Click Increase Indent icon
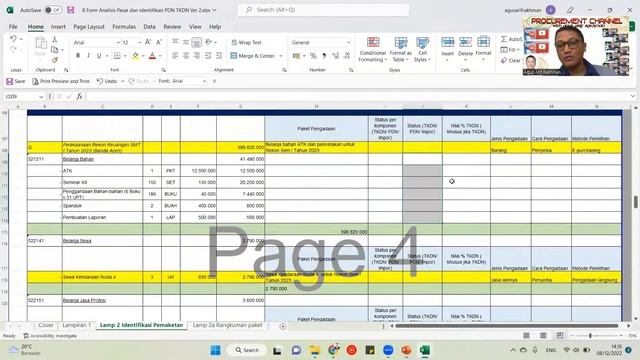The image size is (640, 360). point(219,56)
